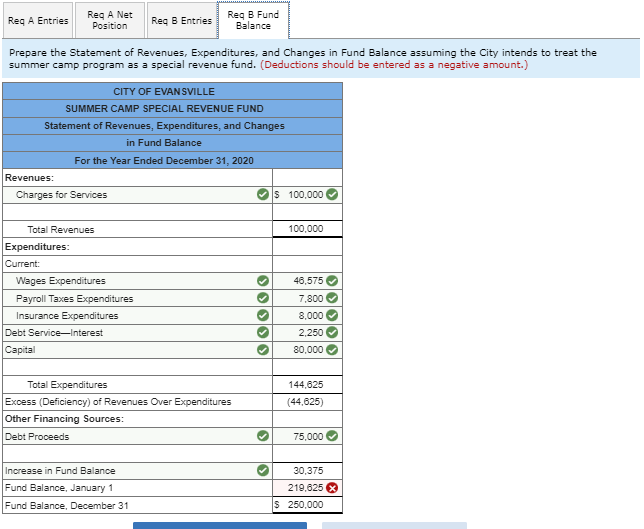Click green check beside the 100,000 charges amount
Image resolution: width=644 pixels, height=529 pixels.
pyautogui.click(x=332, y=194)
